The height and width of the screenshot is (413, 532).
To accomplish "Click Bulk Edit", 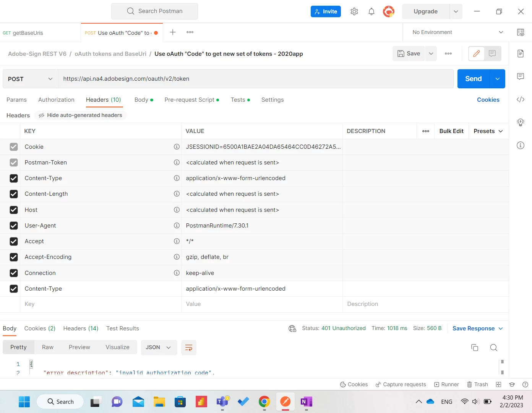I will coord(451,131).
